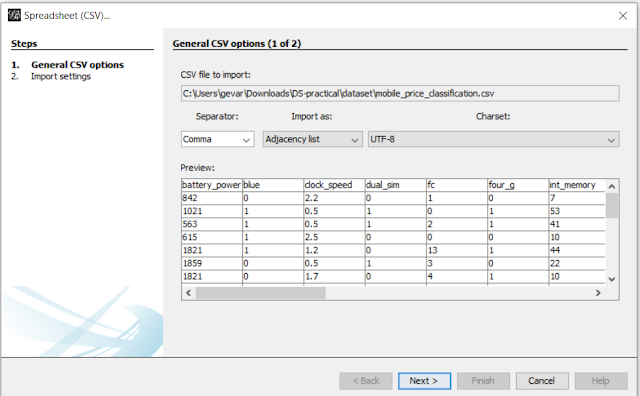The height and width of the screenshot is (396, 640).
Task: Click the clock_speed column header
Action: click(x=334, y=185)
